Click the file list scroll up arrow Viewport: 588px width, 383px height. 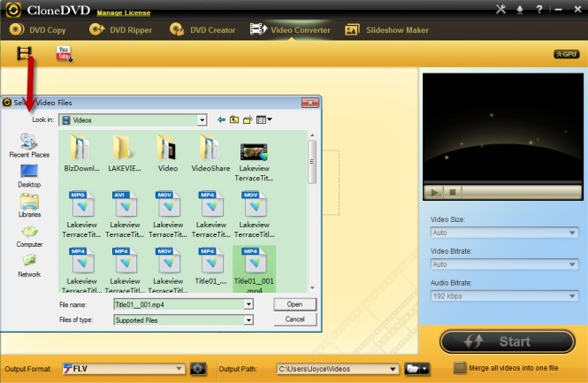click(x=312, y=135)
